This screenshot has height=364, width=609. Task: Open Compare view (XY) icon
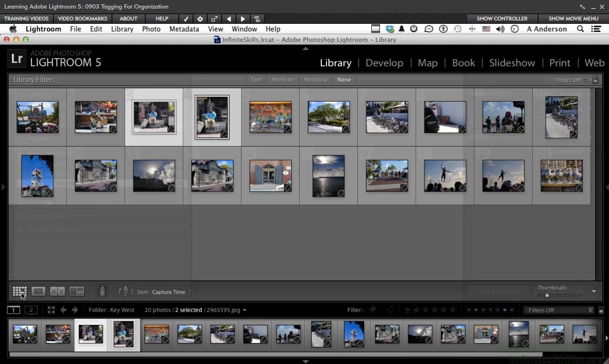(57, 291)
